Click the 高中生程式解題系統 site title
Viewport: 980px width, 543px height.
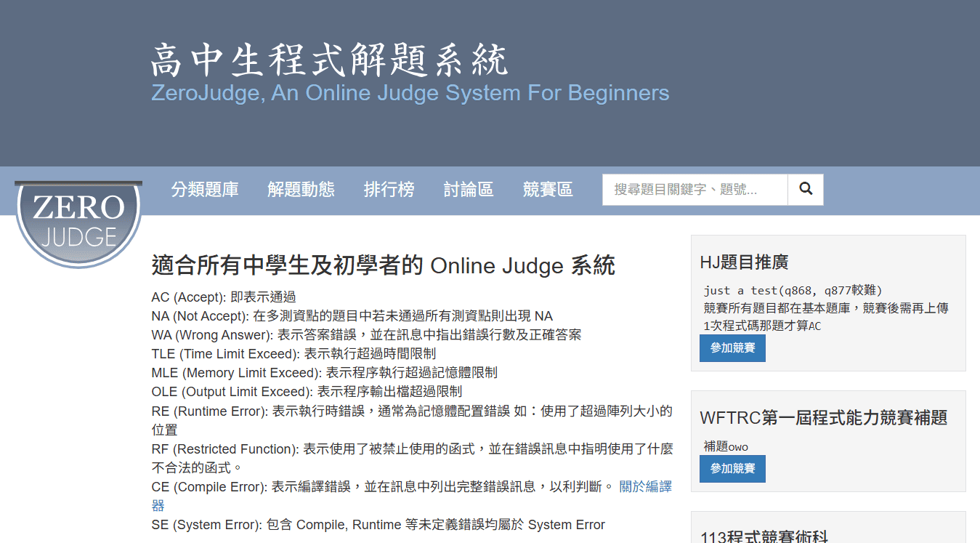[x=329, y=60]
